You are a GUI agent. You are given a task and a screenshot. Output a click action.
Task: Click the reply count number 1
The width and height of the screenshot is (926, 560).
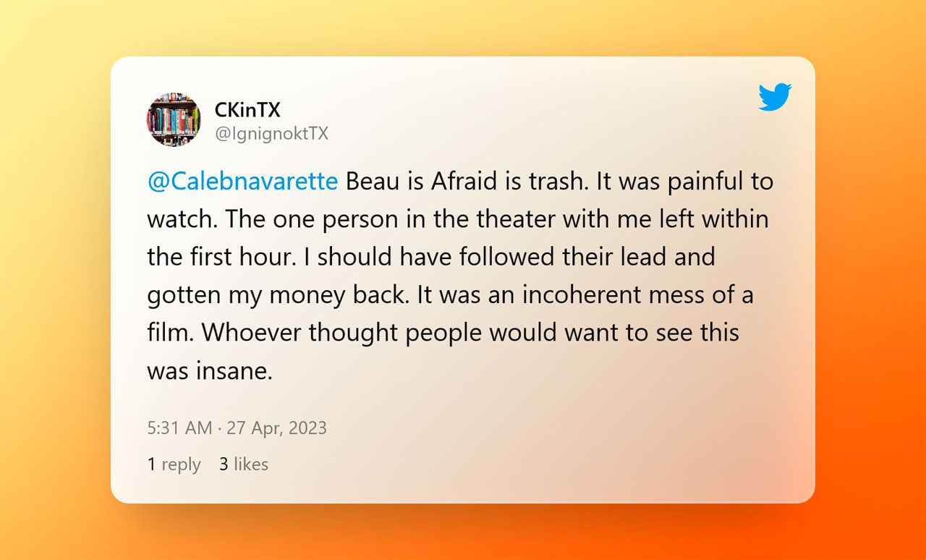point(151,464)
